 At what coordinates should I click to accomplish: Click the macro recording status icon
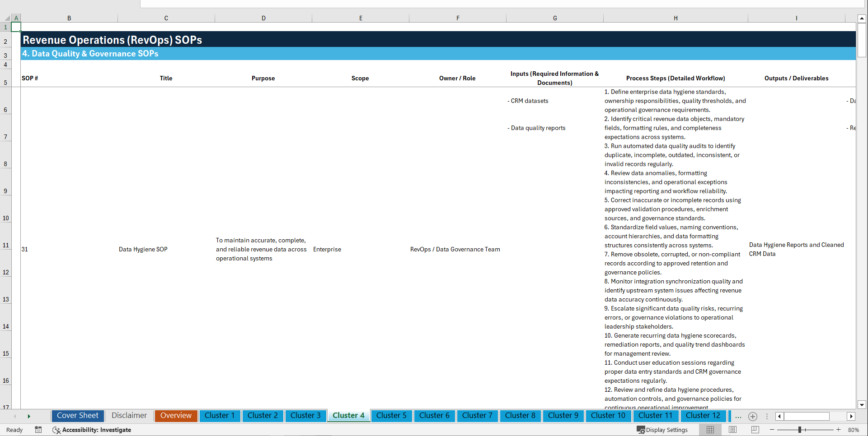(38, 430)
